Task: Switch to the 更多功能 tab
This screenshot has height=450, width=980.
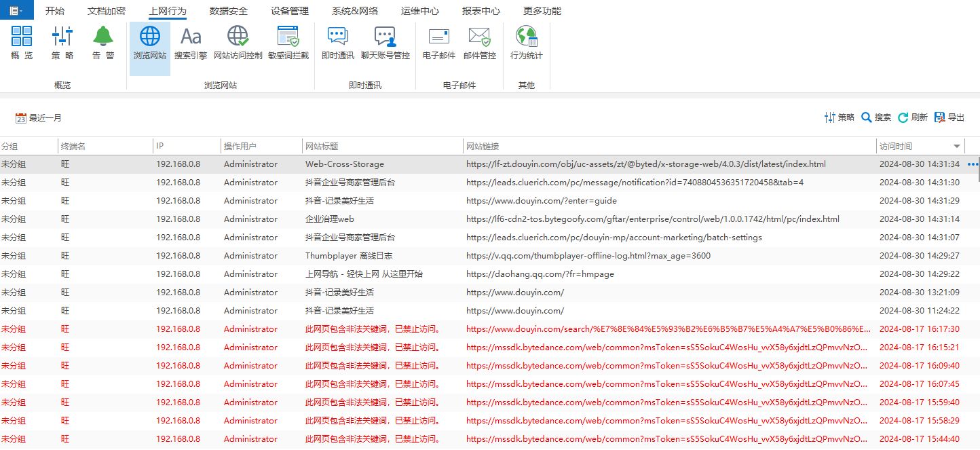Action: (542, 11)
